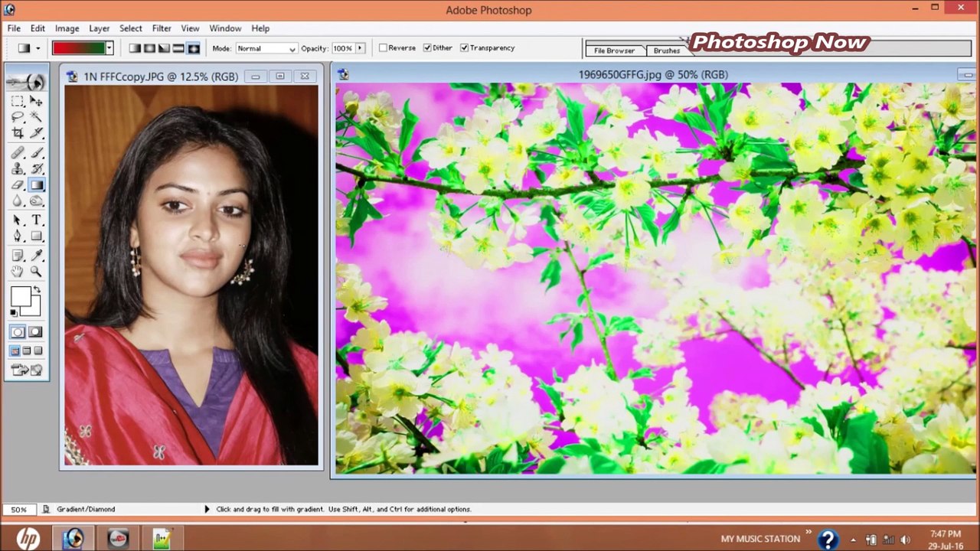Select the Lasso tool
Screen dimensions: 980x551
pos(18,117)
